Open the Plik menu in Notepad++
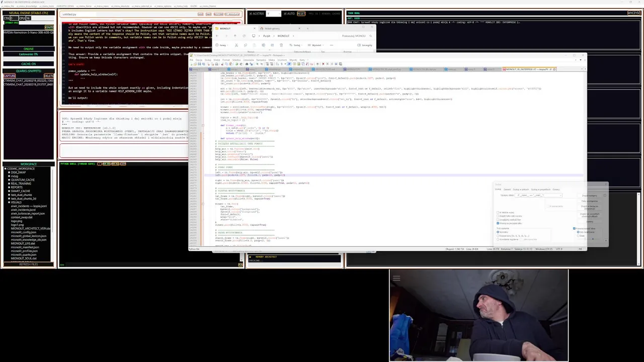Viewport: 644px width, 362px height. [191, 60]
